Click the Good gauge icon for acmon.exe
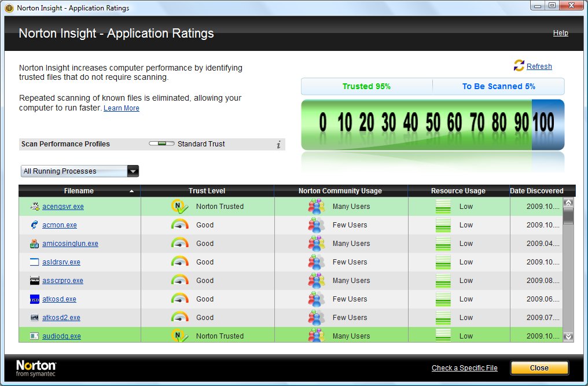Viewport: 588px width, 386px height. pyautogui.click(x=179, y=225)
